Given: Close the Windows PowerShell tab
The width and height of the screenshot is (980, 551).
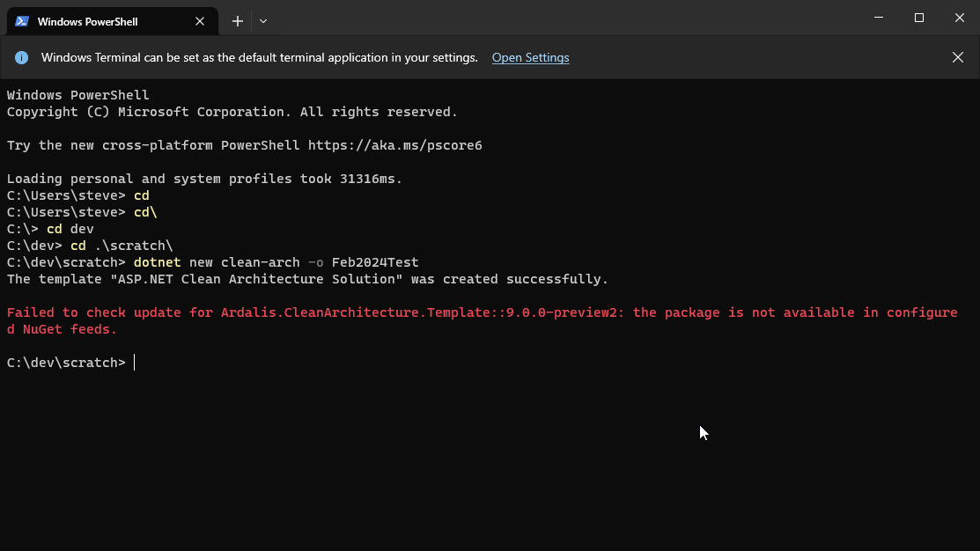Looking at the screenshot, I should pos(200,21).
